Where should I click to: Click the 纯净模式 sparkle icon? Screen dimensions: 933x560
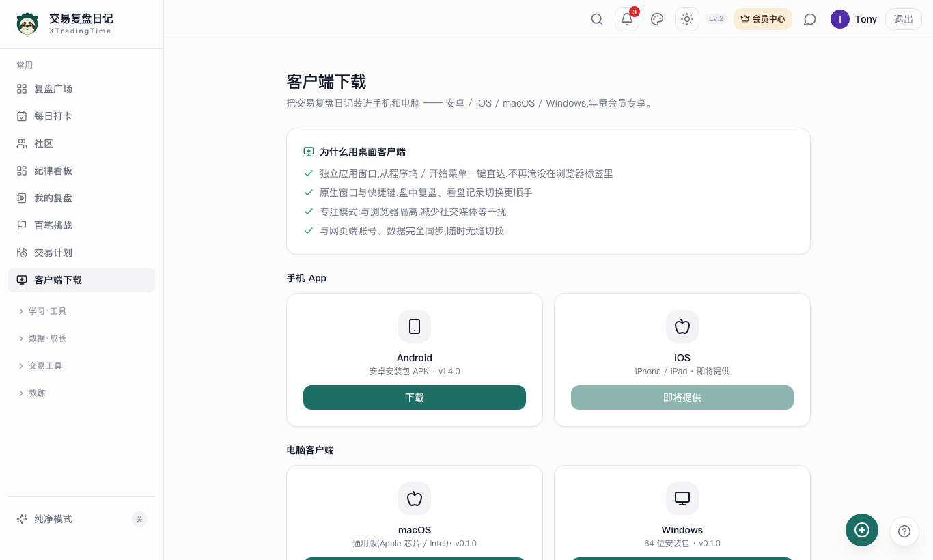click(22, 519)
